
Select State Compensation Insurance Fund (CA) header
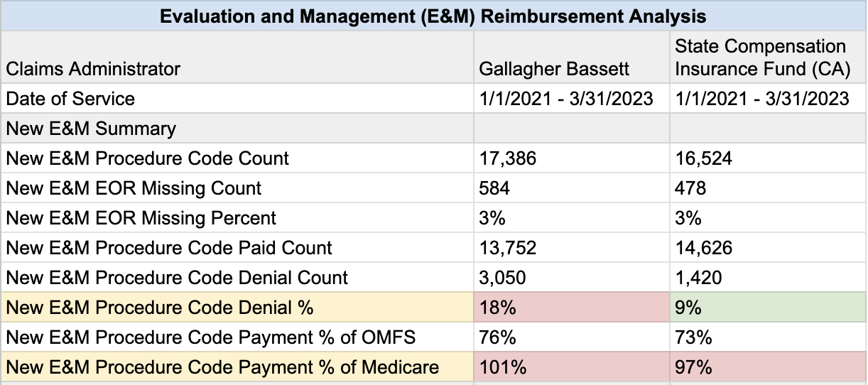tap(768, 58)
